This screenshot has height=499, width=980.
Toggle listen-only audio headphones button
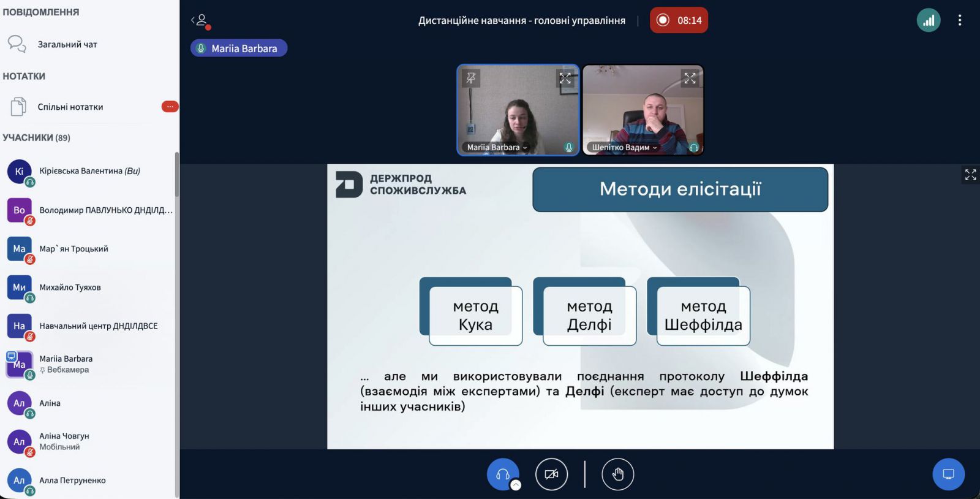(502, 474)
